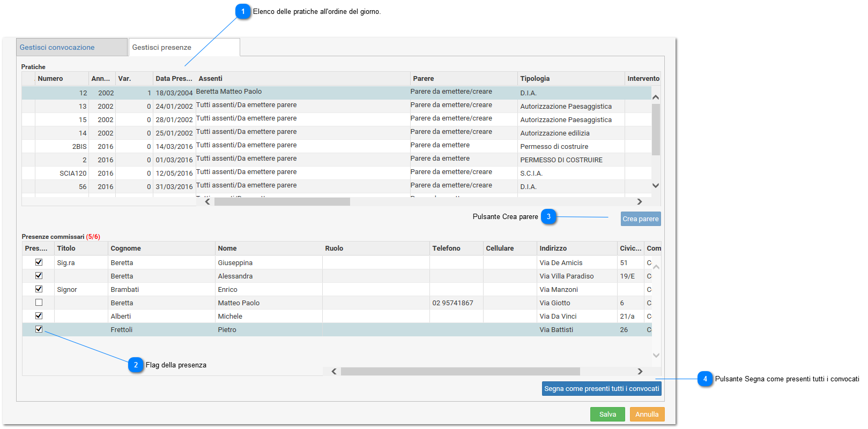Click the Ruolo column header
The width and height of the screenshot is (868, 429).
click(376, 248)
